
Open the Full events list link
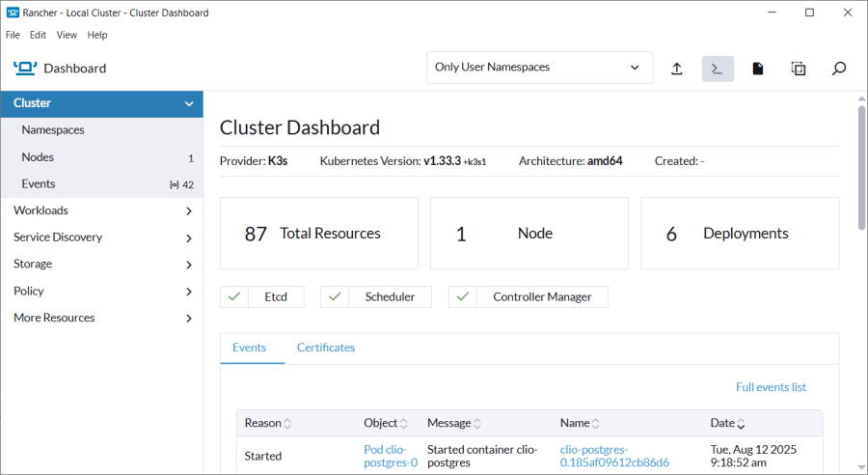pyautogui.click(x=771, y=387)
